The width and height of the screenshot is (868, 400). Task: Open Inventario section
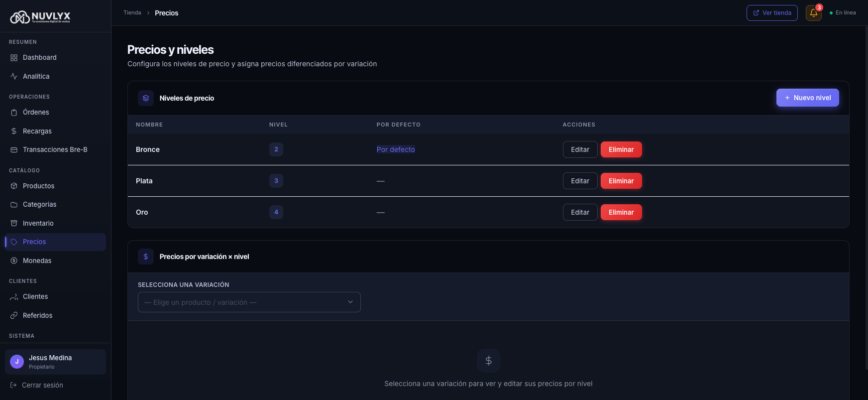(38, 223)
